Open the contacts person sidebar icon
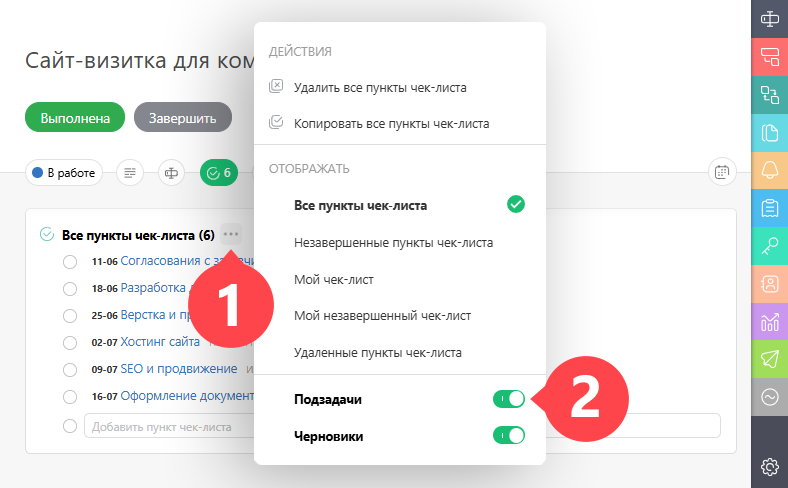The width and height of the screenshot is (788, 488). tap(769, 284)
